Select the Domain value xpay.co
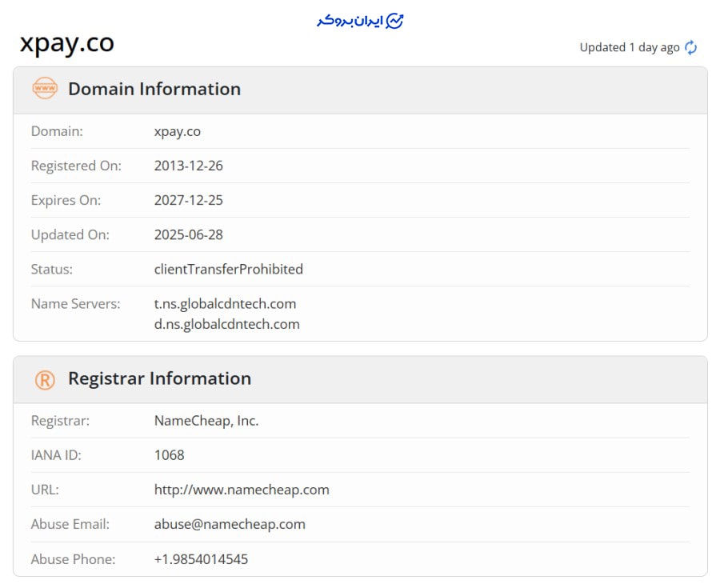The height and width of the screenshot is (588, 720). point(178,131)
